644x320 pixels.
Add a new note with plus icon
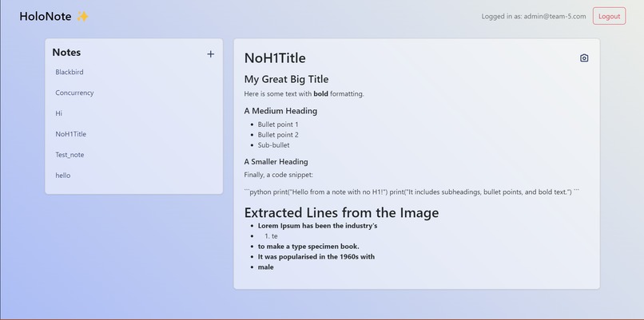click(210, 54)
